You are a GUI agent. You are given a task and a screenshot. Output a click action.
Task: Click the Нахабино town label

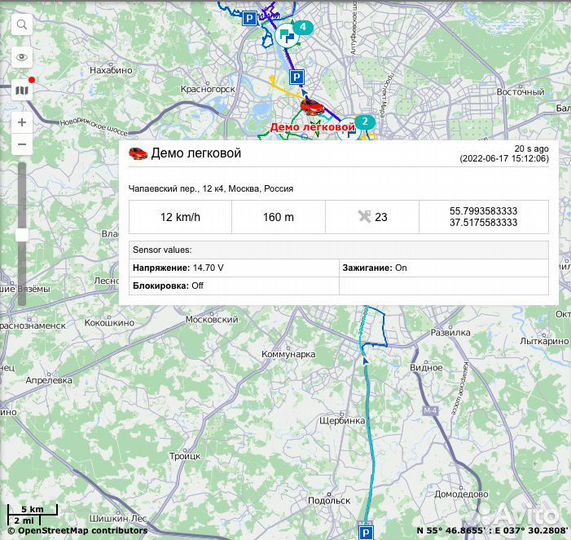point(111,70)
